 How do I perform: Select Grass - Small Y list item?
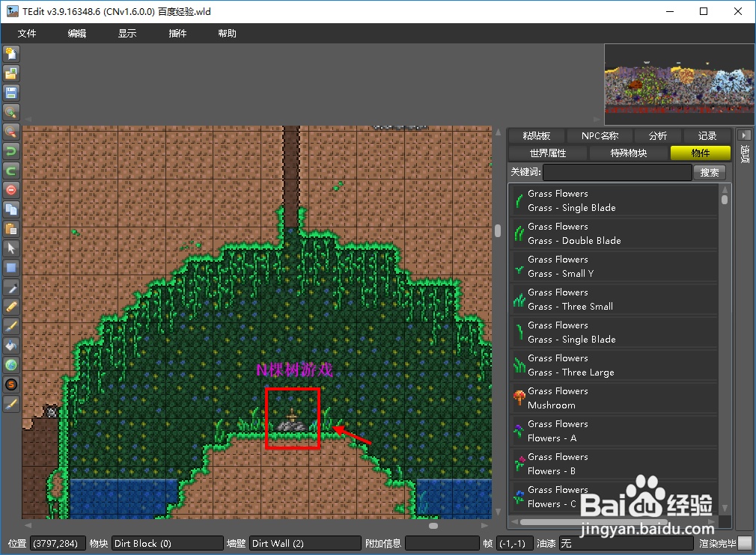[x=614, y=266]
